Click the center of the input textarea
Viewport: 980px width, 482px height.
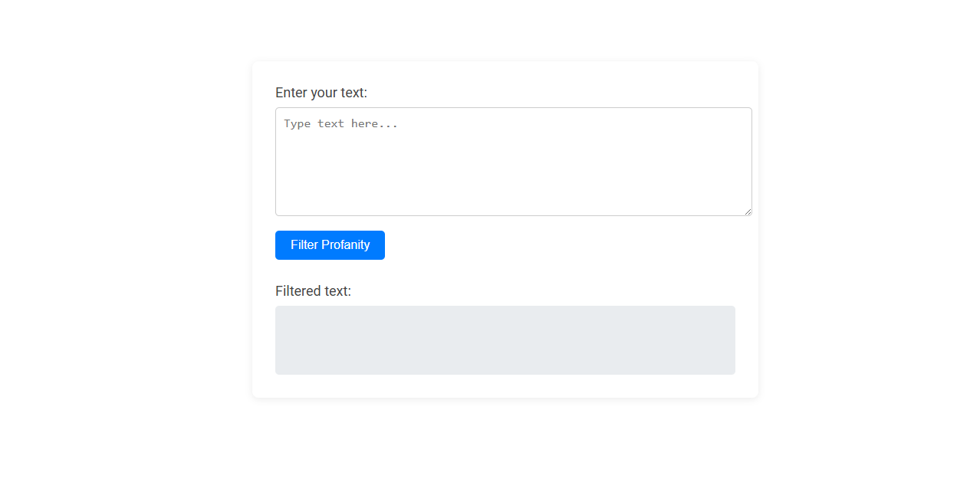click(513, 161)
